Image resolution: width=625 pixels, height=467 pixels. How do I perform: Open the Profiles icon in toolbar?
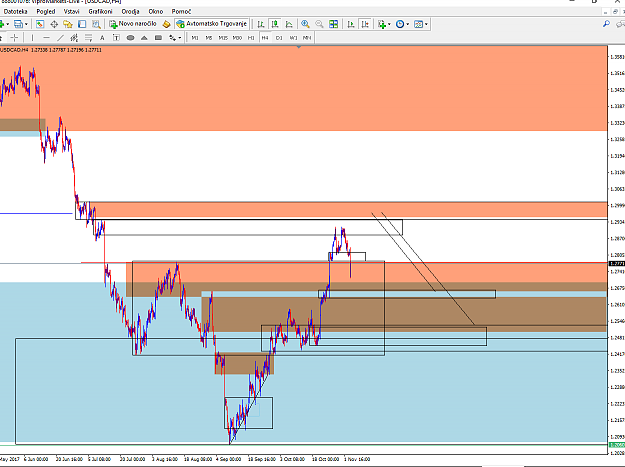(x=18, y=24)
